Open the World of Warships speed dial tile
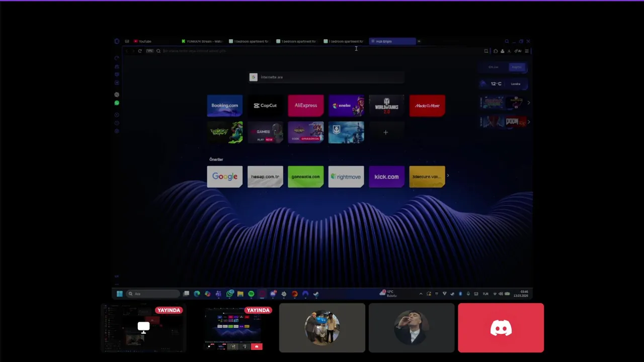Viewport: 644px width, 362px height. 346,132
